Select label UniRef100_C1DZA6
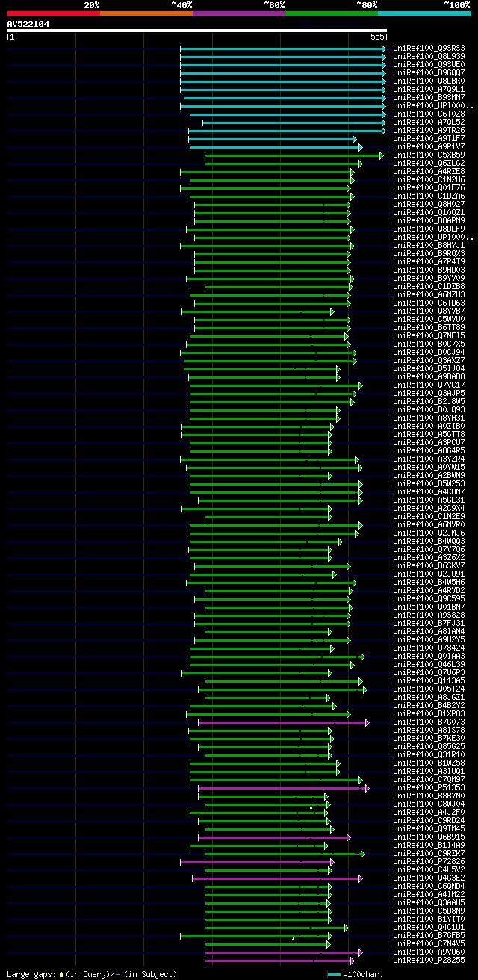 tap(429, 196)
